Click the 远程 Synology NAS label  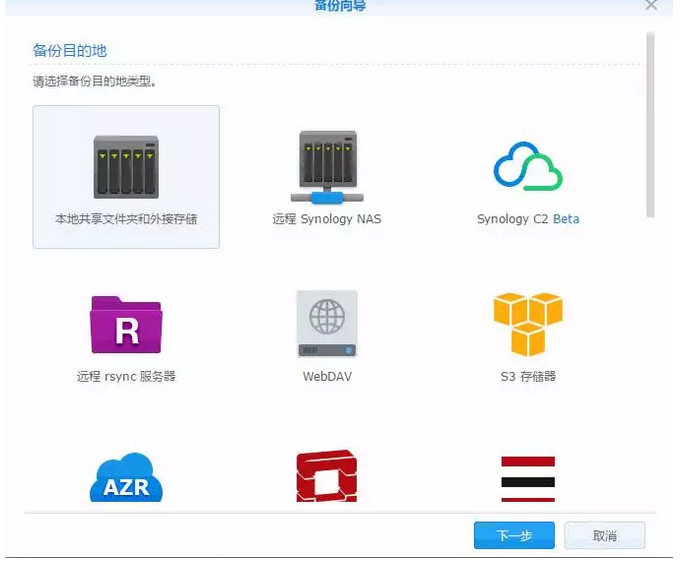[x=327, y=219]
